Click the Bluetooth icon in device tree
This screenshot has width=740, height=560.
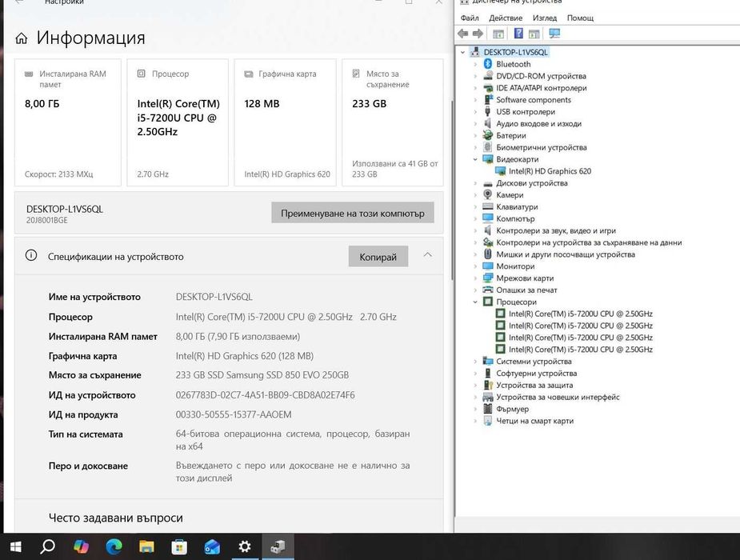tap(488, 64)
